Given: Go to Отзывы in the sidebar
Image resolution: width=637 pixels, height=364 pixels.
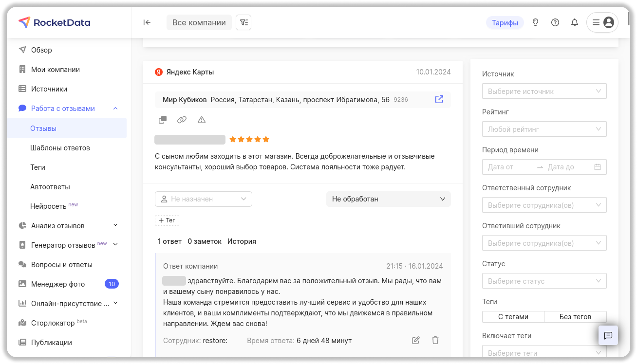Looking at the screenshot, I should tap(67, 128).
